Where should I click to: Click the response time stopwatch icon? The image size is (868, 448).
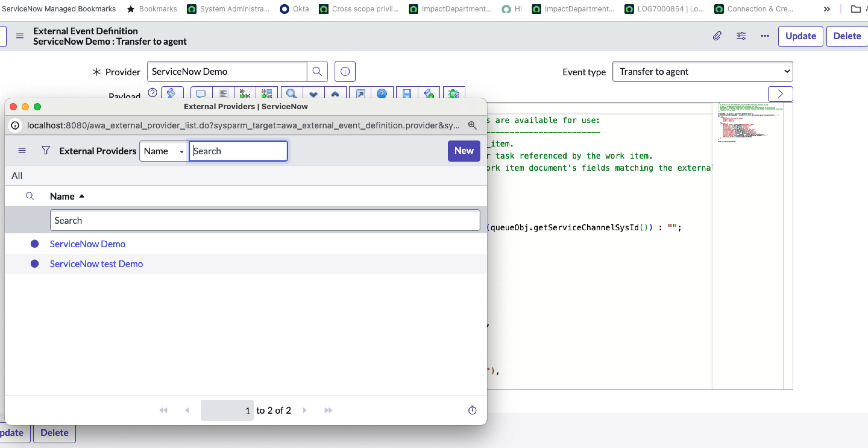tap(472, 410)
